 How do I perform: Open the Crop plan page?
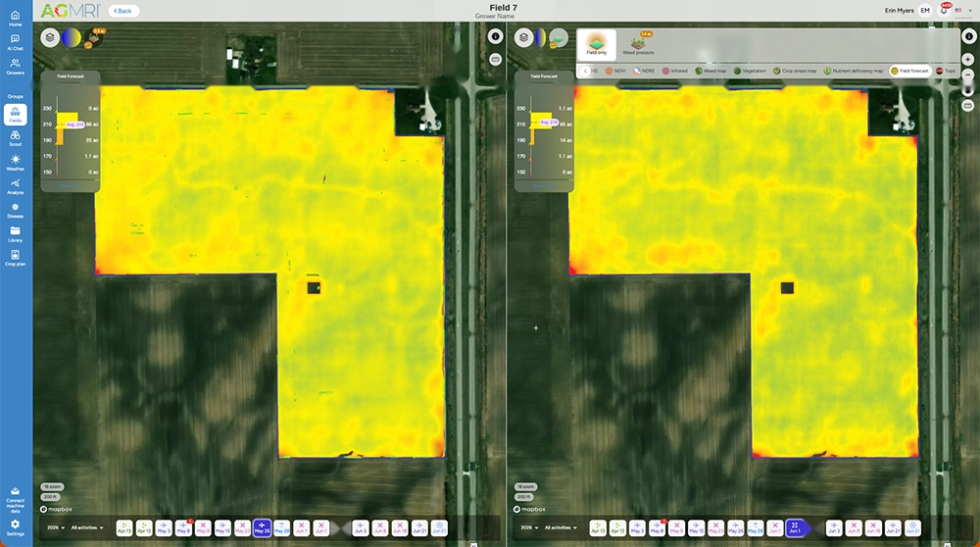point(15,258)
